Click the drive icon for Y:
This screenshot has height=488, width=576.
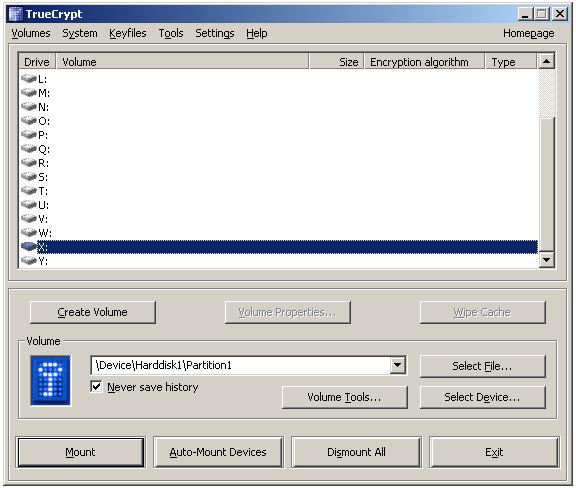point(29,260)
